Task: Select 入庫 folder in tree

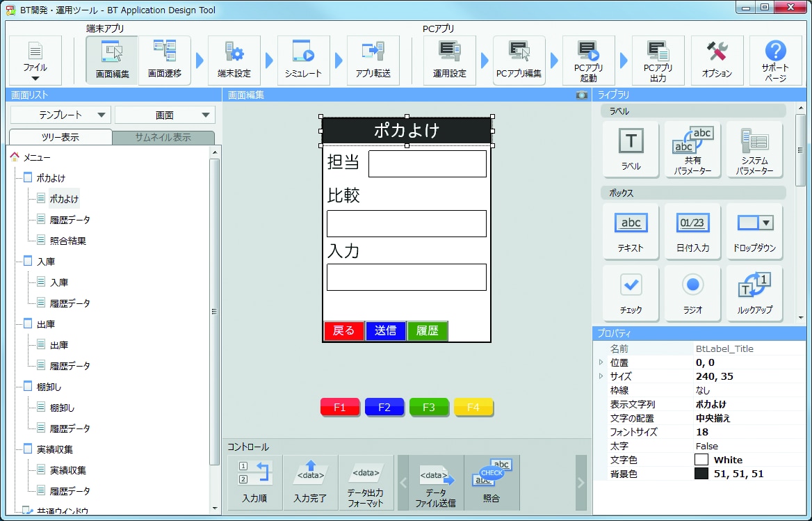Action: pyautogui.click(x=46, y=262)
